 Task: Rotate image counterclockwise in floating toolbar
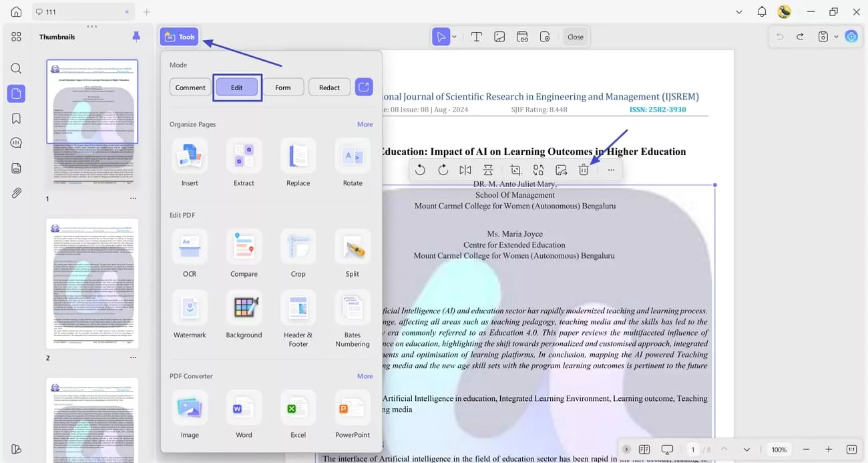click(420, 170)
